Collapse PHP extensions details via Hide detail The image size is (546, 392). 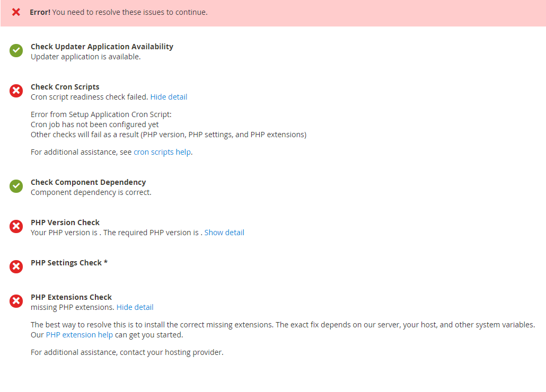point(135,307)
